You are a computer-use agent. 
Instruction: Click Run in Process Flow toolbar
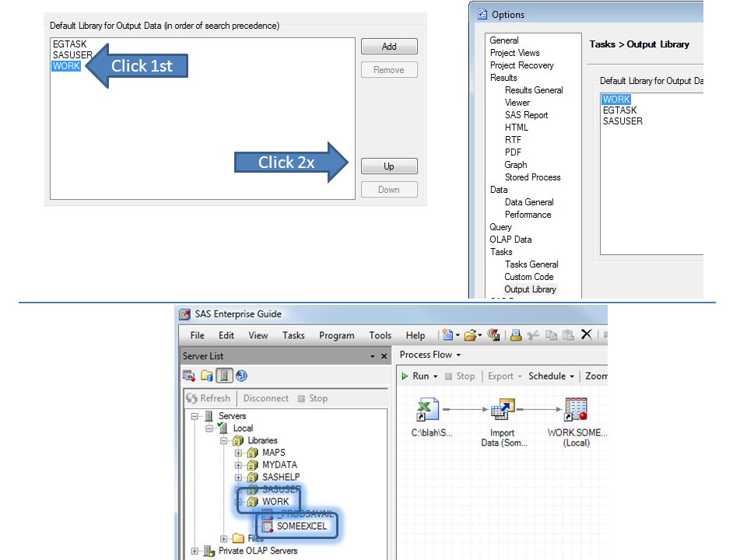[x=416, y=376]
